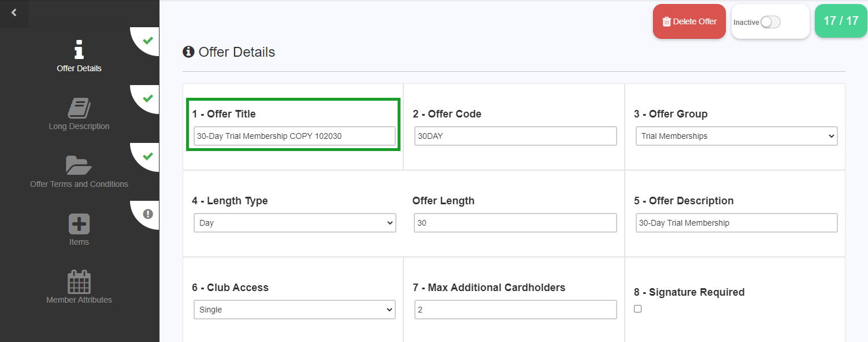Click the Offer Code input field
868x342 pixels.
click(x=515, y=136)
